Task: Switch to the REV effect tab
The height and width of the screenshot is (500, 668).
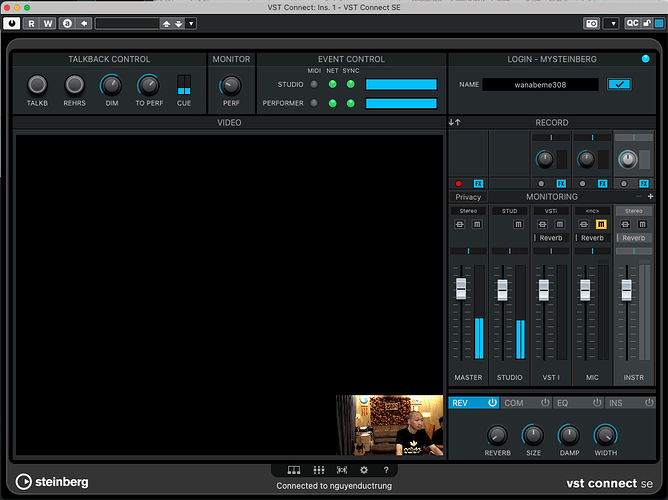Action: [474, 402]
